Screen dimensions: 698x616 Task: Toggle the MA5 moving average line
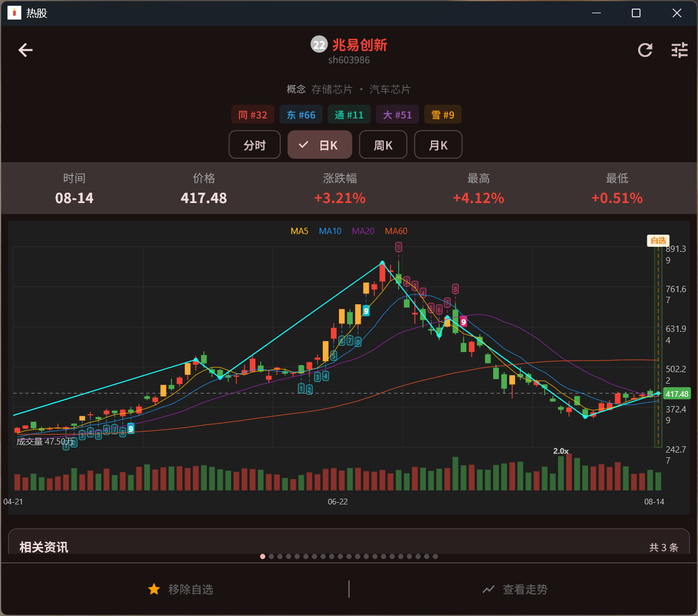pyautogui.click(x=299, y=231)
